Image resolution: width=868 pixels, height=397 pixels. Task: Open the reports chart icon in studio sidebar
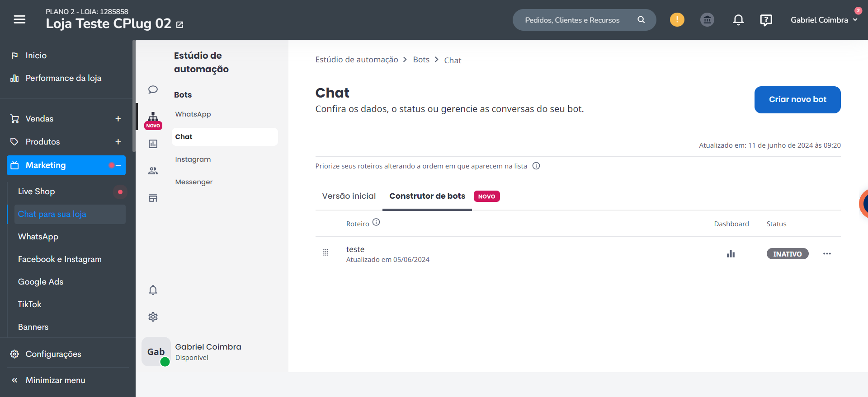point(153,144)
